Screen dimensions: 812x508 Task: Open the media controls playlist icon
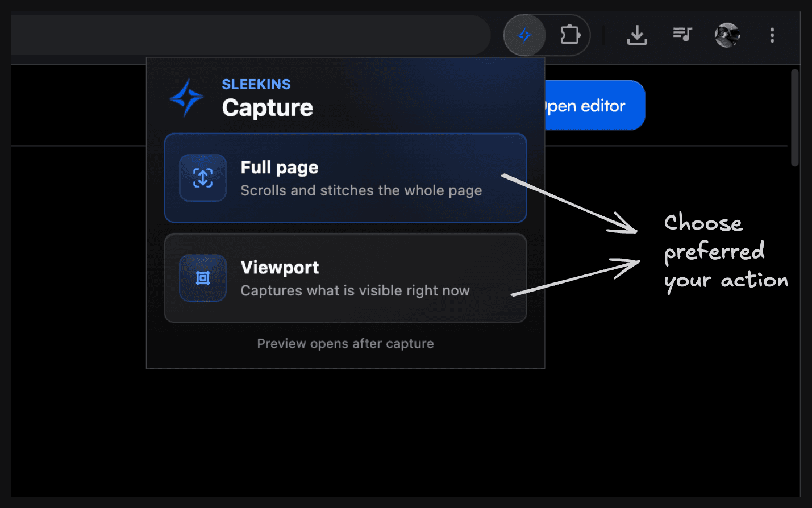pos(682,35)
